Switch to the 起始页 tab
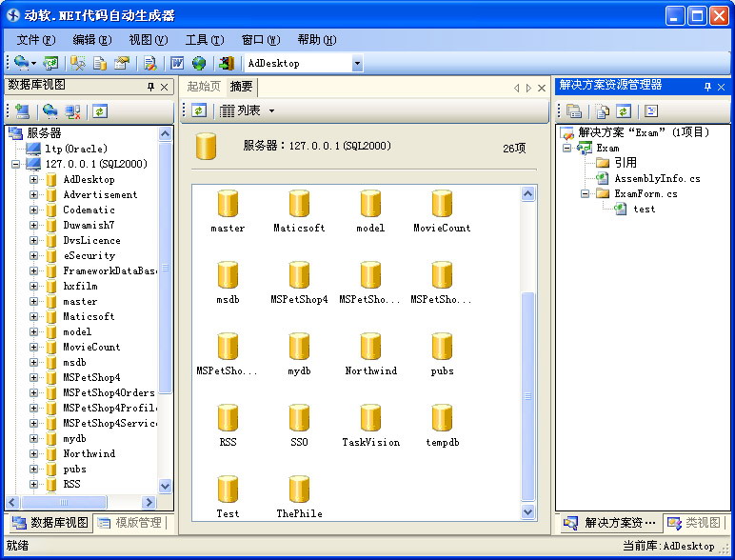735x560 pixels. coord(204,87)
